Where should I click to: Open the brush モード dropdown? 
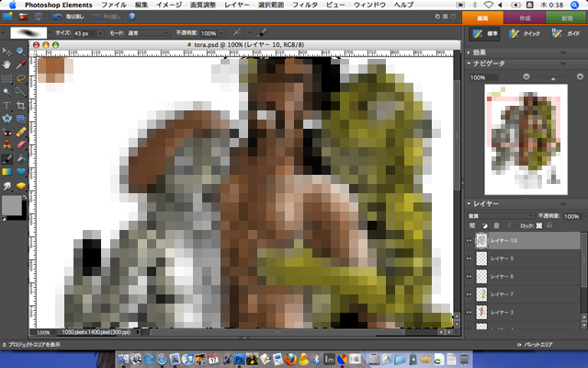pyautogui.click(x=149, y=33)
